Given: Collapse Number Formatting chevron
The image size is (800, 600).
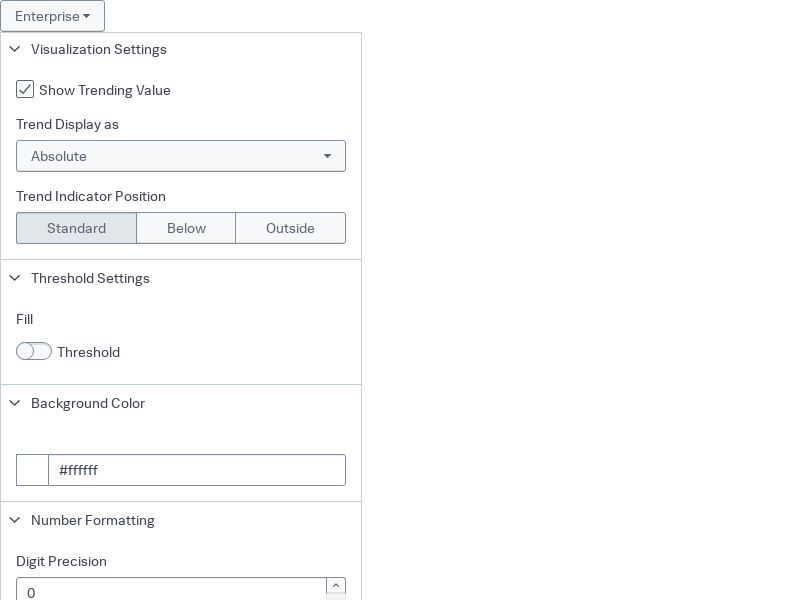Looking at the screenshot, I should point(15,520).
